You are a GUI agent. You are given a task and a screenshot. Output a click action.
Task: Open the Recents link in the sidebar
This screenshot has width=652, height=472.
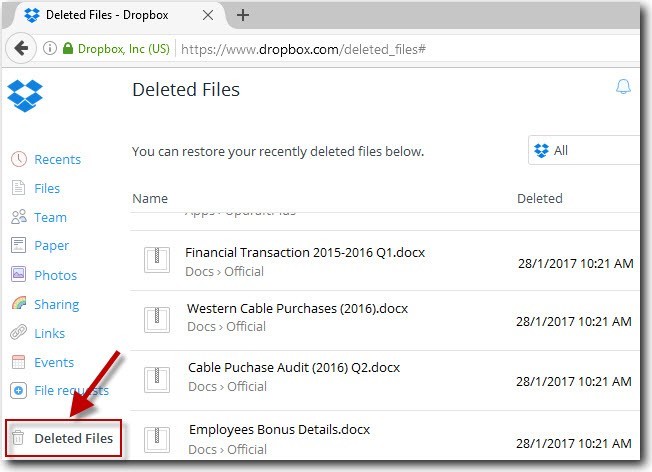click(x=57, y=160)
